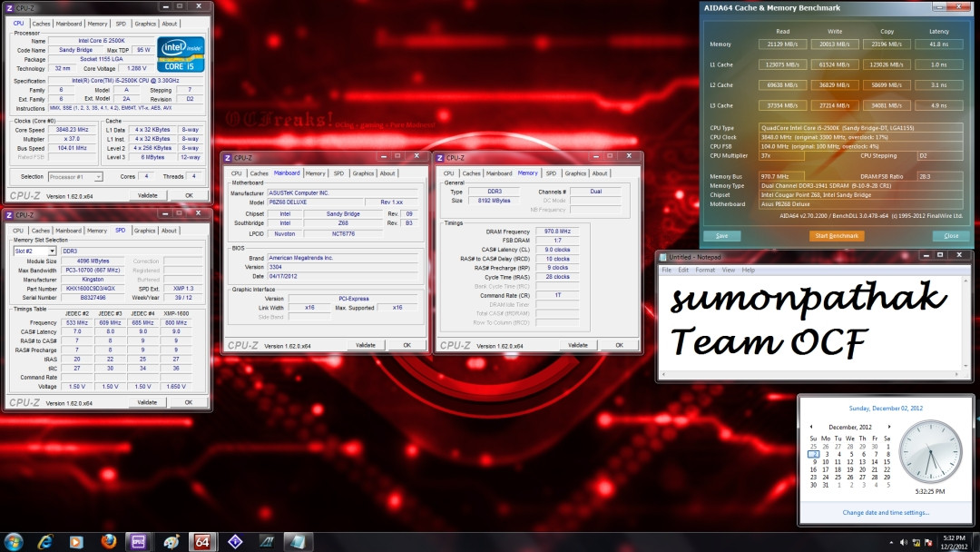Save the AIDA64 benchmark results

pos(722,236)
